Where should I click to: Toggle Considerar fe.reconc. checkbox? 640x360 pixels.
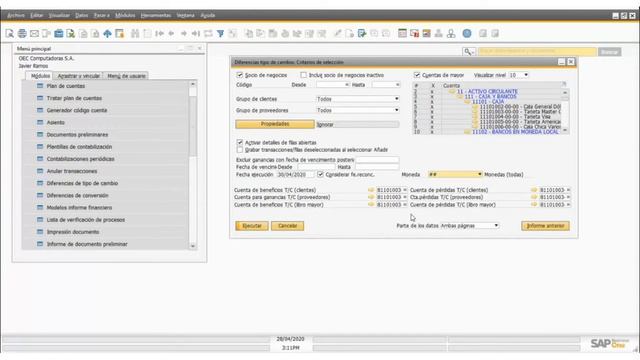(x=320, y=174)
